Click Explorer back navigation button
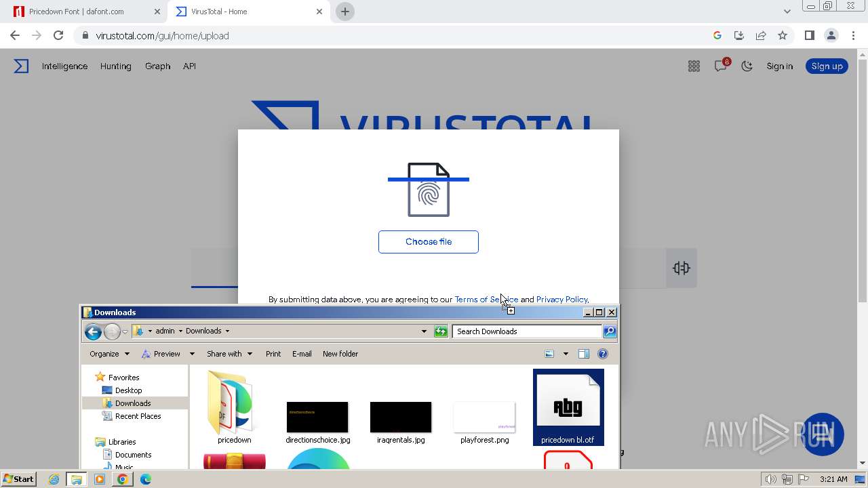 point(93,331)
